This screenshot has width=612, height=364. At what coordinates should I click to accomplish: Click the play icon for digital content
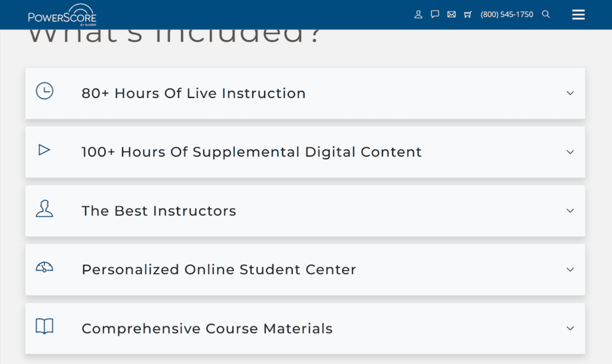coord(44,149)
